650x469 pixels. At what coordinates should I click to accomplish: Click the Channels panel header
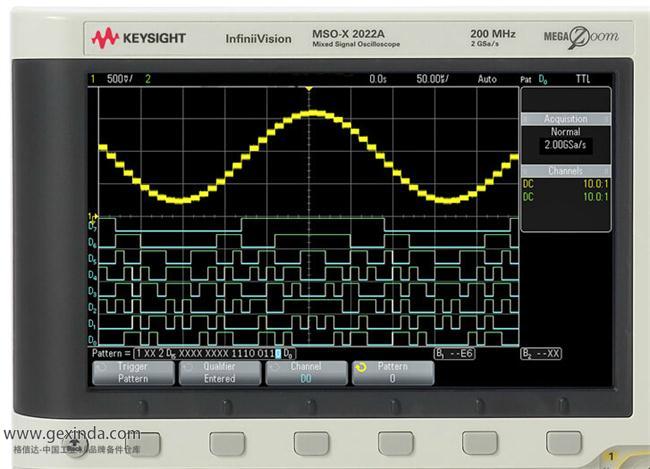(565, 171)
